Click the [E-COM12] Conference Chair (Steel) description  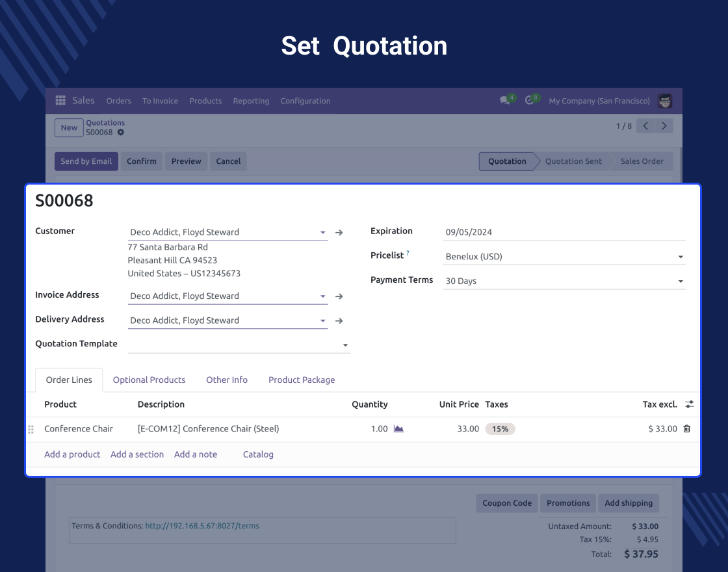[209, 428]
